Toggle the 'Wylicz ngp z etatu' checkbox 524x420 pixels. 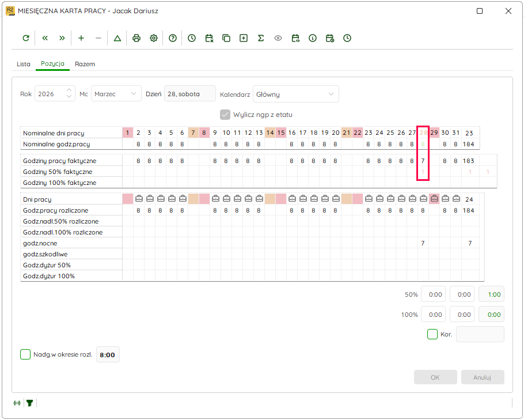(225, 115)
